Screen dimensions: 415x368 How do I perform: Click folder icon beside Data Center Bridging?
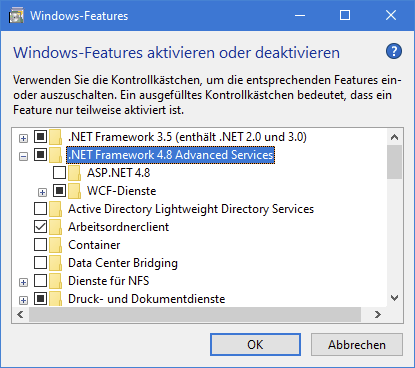[x=56, y=263]
